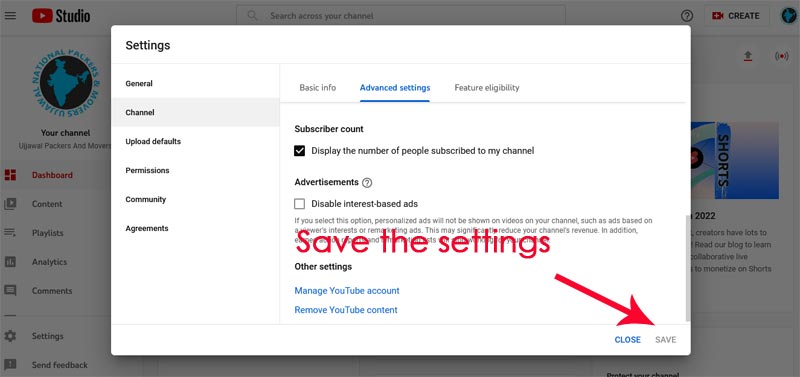The image size is (800, 377).
Task: Open Upload defaults settings section
Action: coord(195,141)
